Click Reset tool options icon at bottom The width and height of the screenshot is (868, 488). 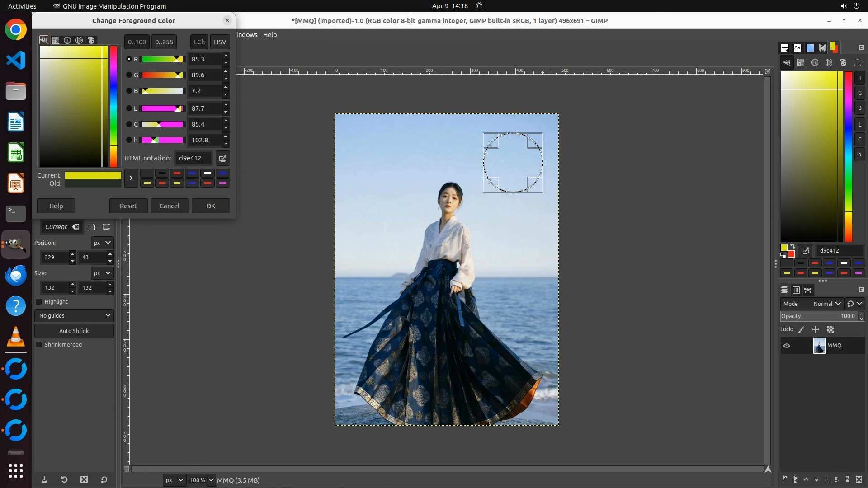coord(104,480)
